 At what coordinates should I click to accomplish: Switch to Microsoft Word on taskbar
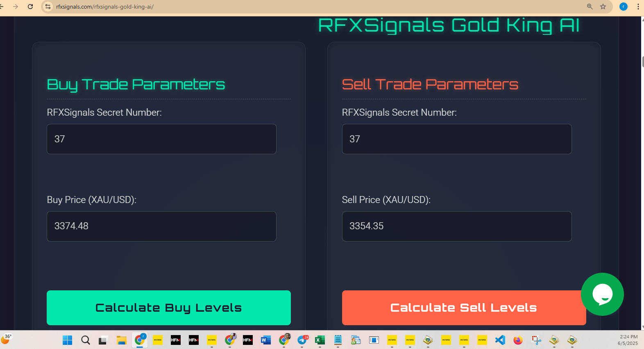[265, 340]
